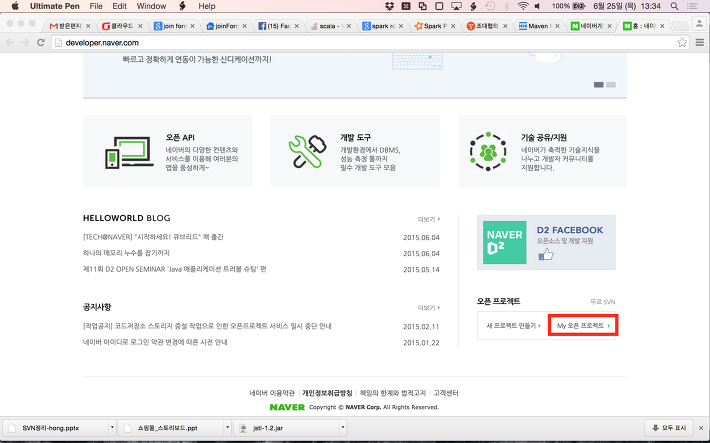Click the 무료 SVN link

602,302
